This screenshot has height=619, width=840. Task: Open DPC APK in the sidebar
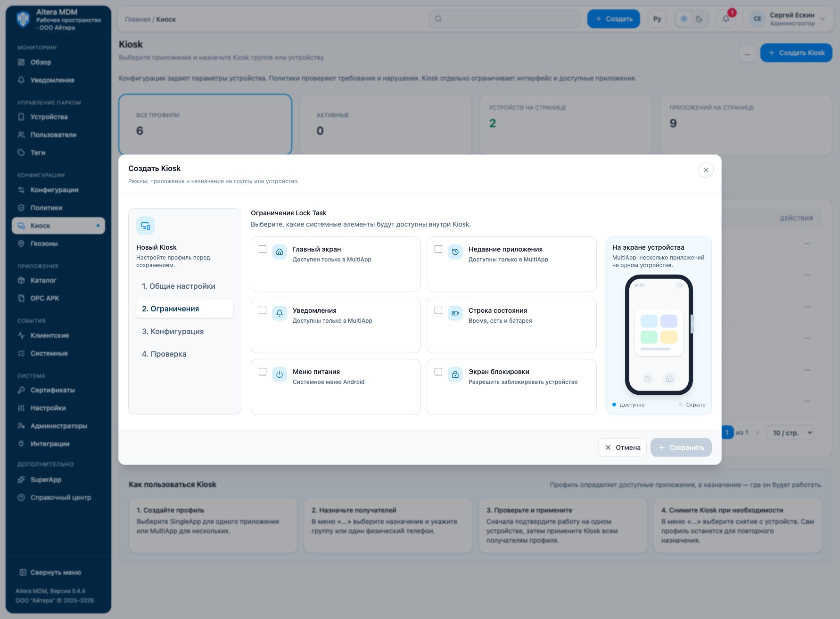point(58,298)
